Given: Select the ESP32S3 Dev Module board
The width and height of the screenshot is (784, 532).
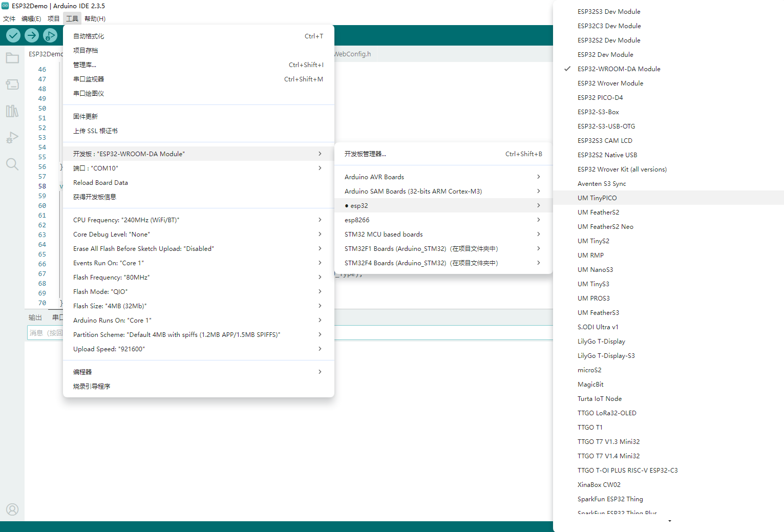Looking at the screenshot, I should (x=668, y=11).
